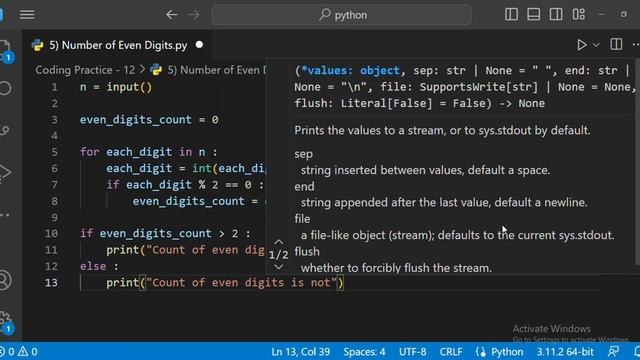Click 'Ln 13, Col 39' in the status bar

(x=300, y=351)
